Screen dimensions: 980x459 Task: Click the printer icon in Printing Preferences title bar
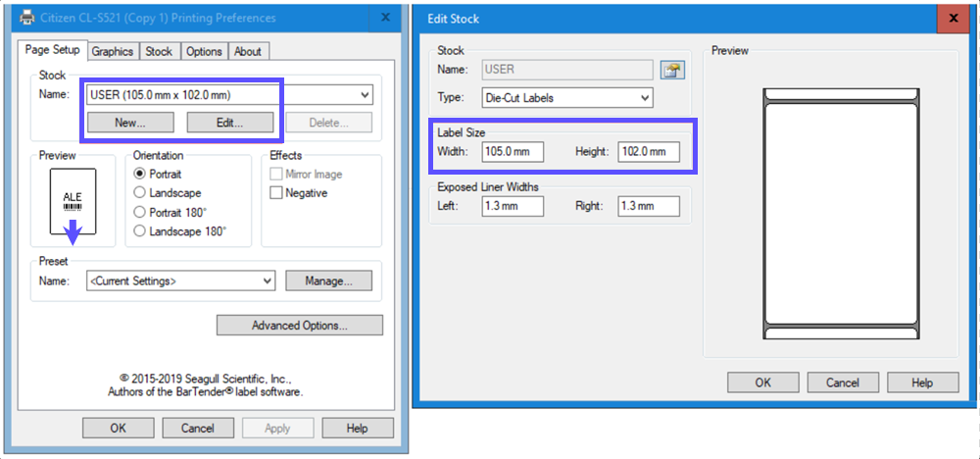[x=27, y=18]
